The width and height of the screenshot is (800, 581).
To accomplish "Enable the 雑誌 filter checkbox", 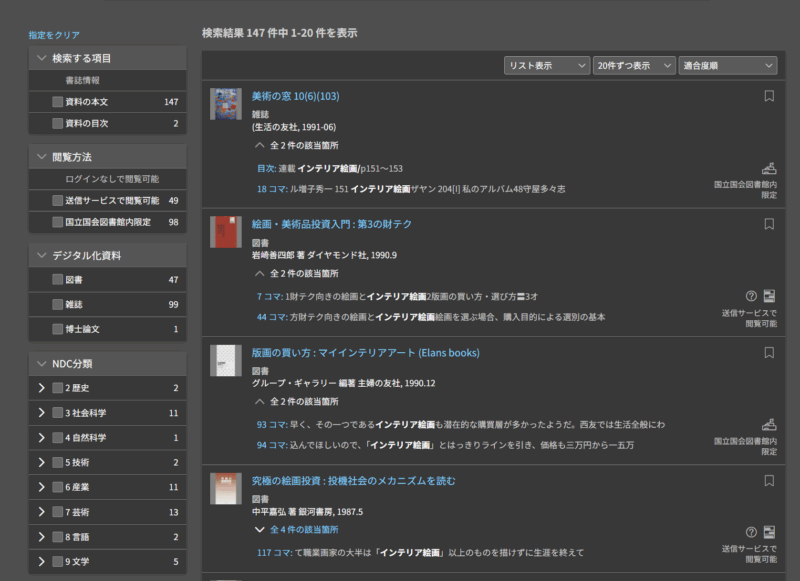I will tap(58, 304).
